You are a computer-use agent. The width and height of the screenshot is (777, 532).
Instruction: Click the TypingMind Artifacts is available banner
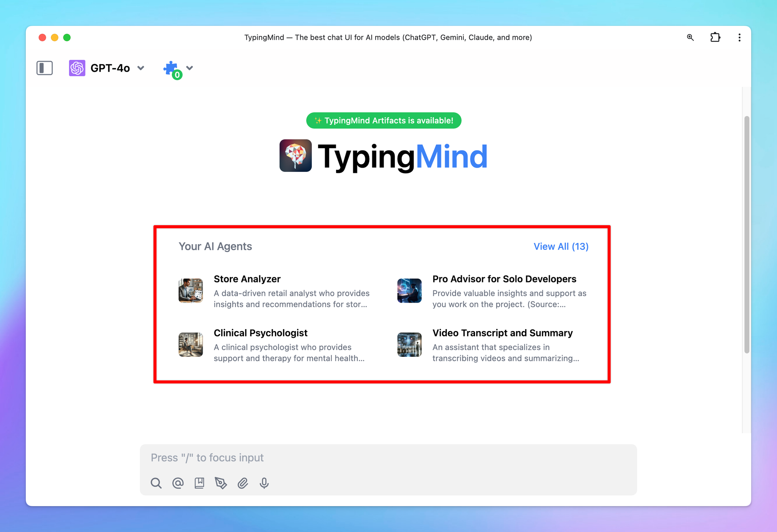(384, 121)
